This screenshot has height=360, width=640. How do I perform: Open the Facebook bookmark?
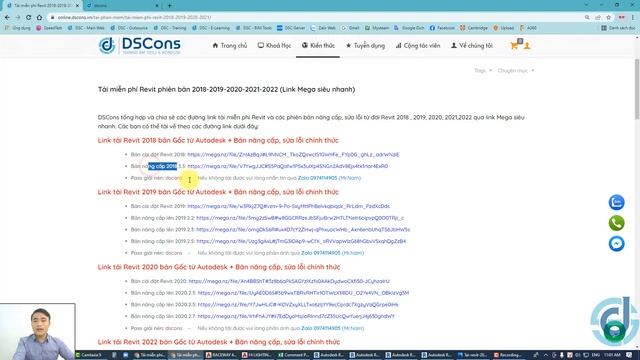tap(442, 28)
